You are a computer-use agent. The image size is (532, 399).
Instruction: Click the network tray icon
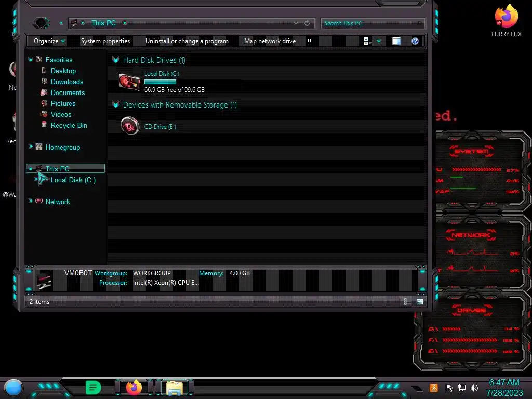point(462,388)
